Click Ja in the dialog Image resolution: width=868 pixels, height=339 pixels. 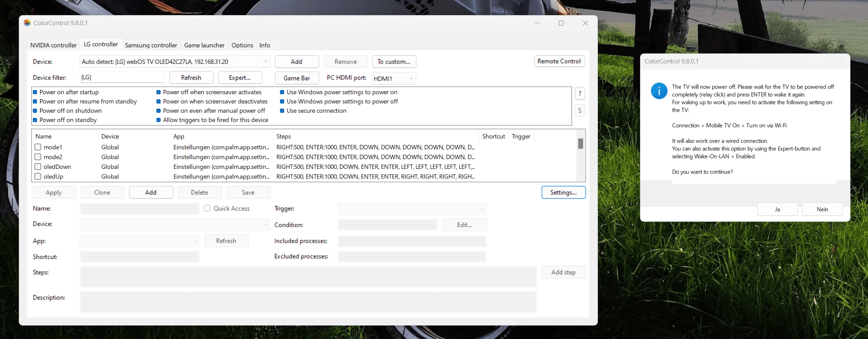[x=777, y=209]
